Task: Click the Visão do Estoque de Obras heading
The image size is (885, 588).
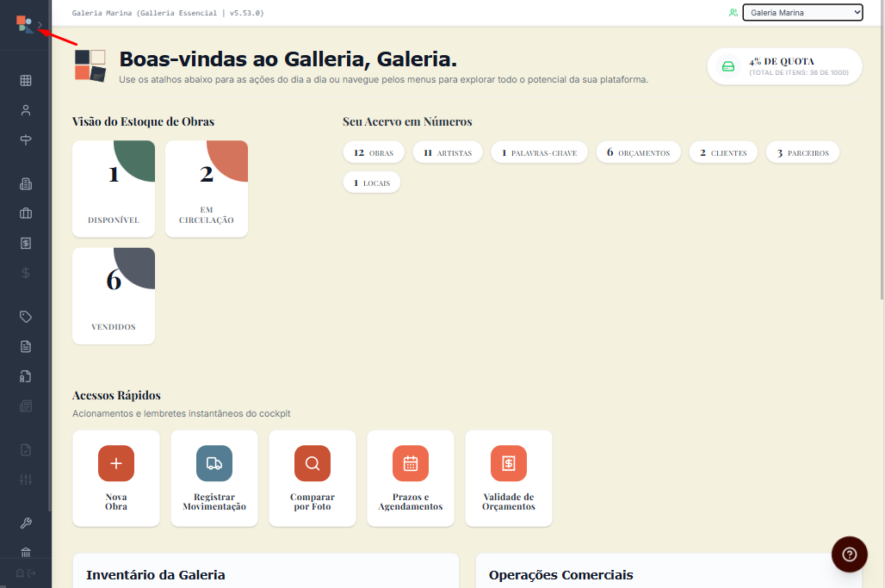Action: pyautogui.click(x=144, y=121)
